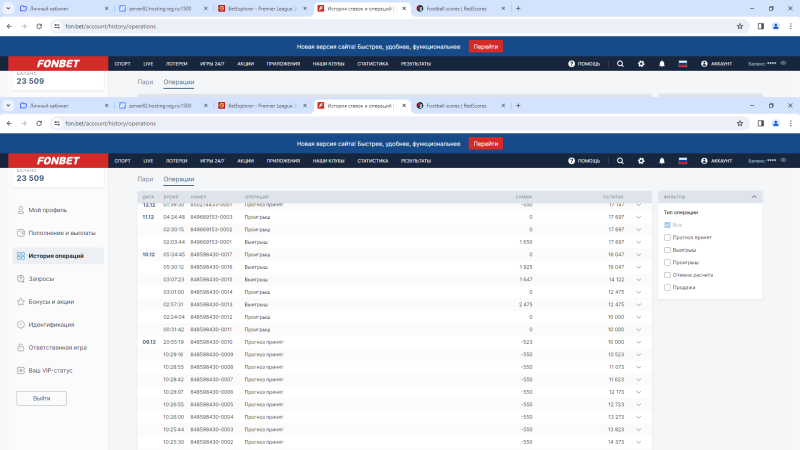Click the 2 475 win row at 02:57:31
The image size is (800, 450).
pyautogui.click(x=380, y=304)
